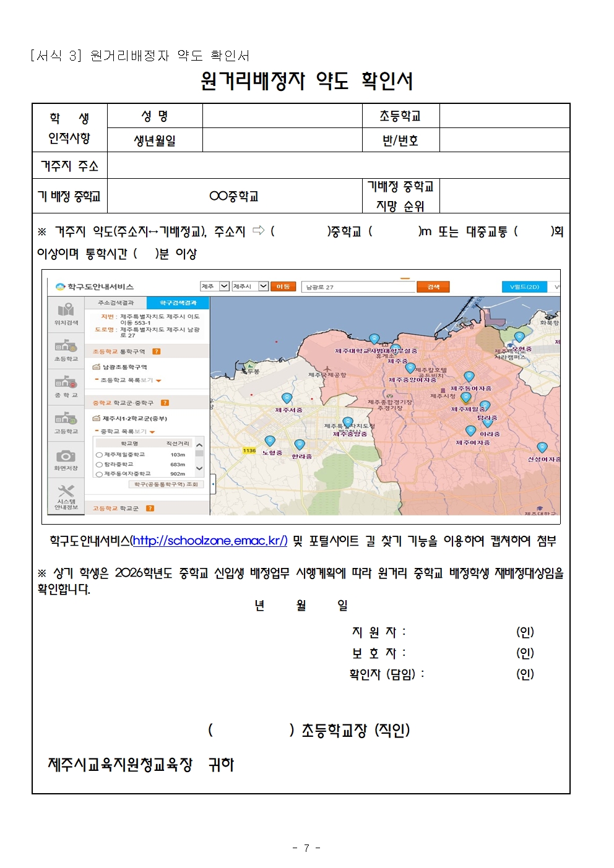The width and height of the screenshot is (614, 868).
Task: Click the orange 검색 search button
Action: pos(433,286)
